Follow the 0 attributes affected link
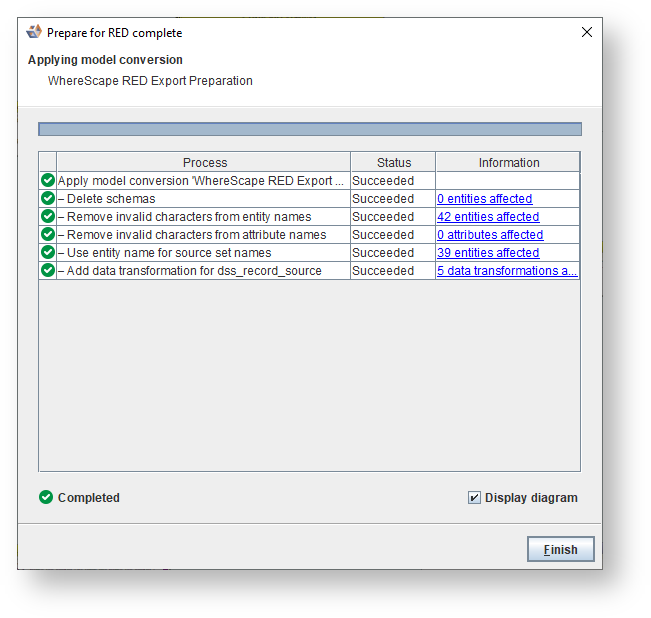This screenshot has height=618, width=651. [490, 235]
